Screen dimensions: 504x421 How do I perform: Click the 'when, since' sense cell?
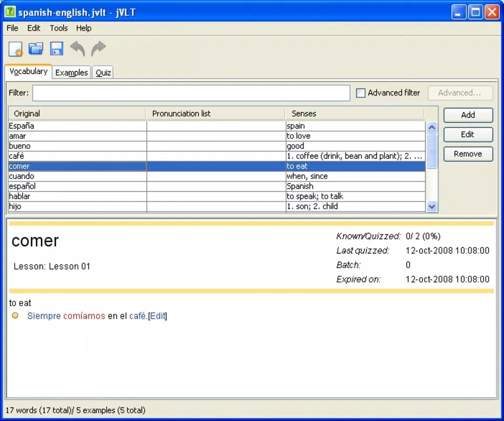click(x=356, y=176)
